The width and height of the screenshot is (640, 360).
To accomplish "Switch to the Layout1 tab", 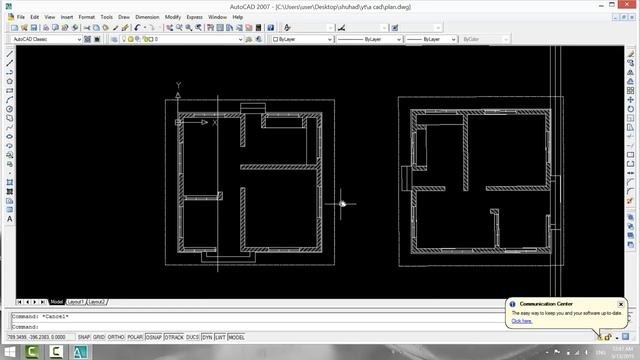I will coord(76,302).
